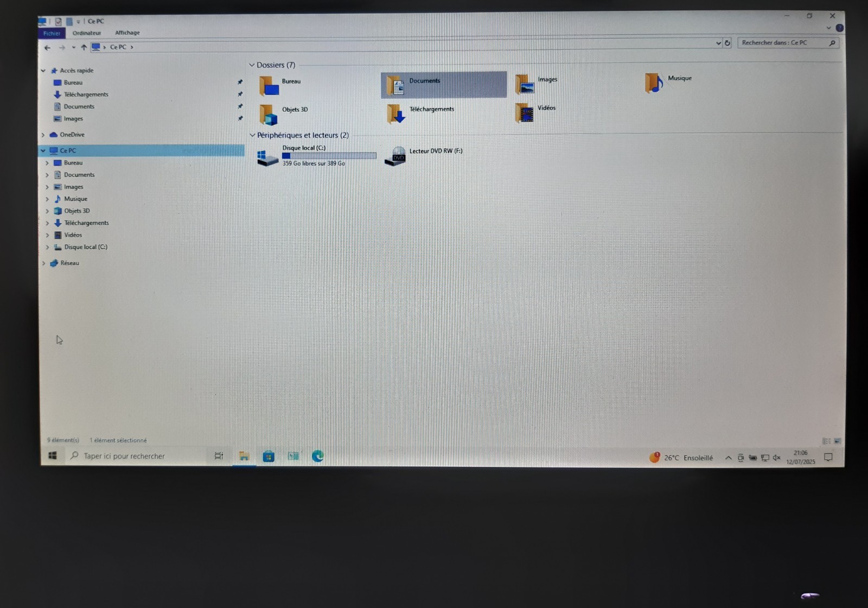The image size is (868, 608).
Task: Collapse the Dossiers (7) group
Action: click(252, 65)
